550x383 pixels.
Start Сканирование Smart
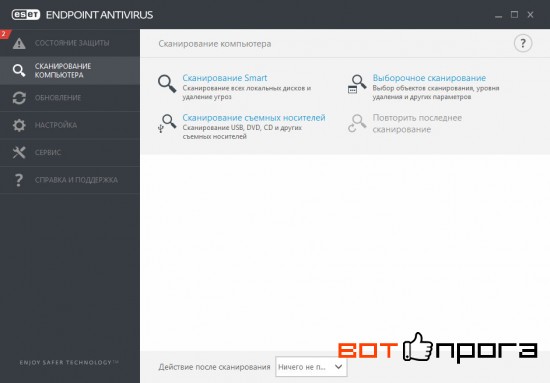224,78
